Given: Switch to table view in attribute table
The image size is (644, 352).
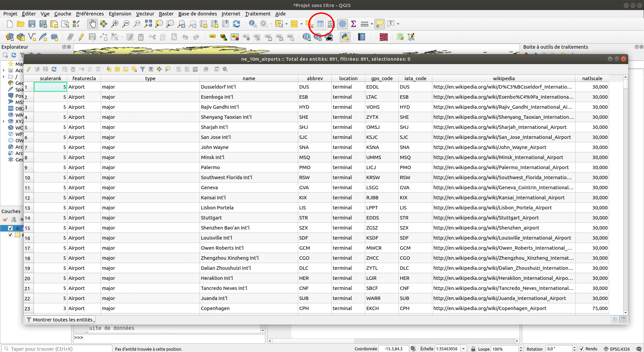Looking at the screenshot, I should pyautogui.click(x=623, y=319).
